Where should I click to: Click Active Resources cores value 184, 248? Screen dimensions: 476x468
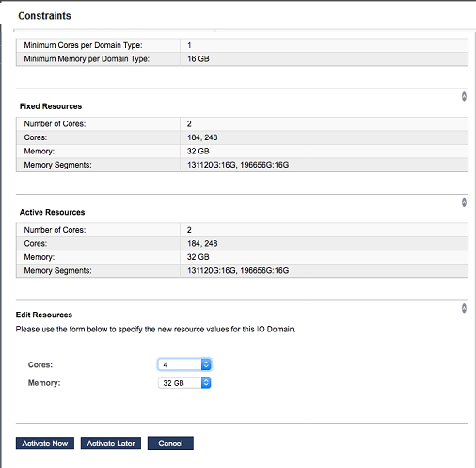[x=202, y=243]
